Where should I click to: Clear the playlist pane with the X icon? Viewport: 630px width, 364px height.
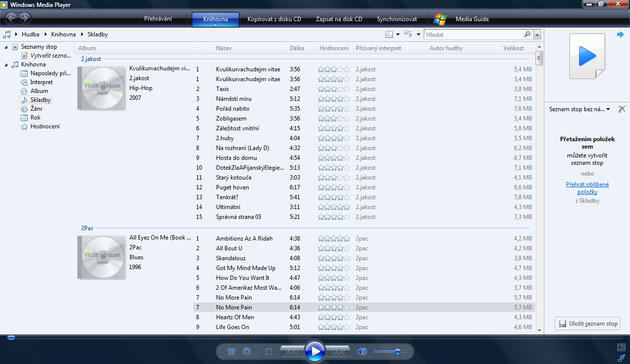(622, 109)
